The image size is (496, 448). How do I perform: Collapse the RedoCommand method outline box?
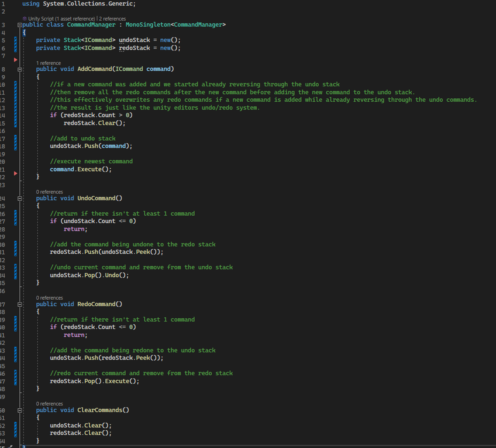19,304
